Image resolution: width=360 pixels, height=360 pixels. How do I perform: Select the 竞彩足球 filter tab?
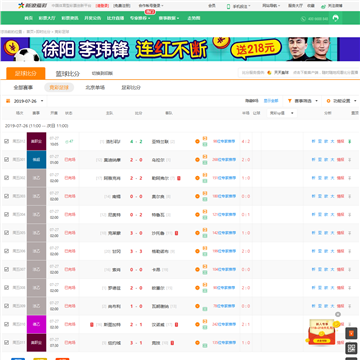point(59,88)
